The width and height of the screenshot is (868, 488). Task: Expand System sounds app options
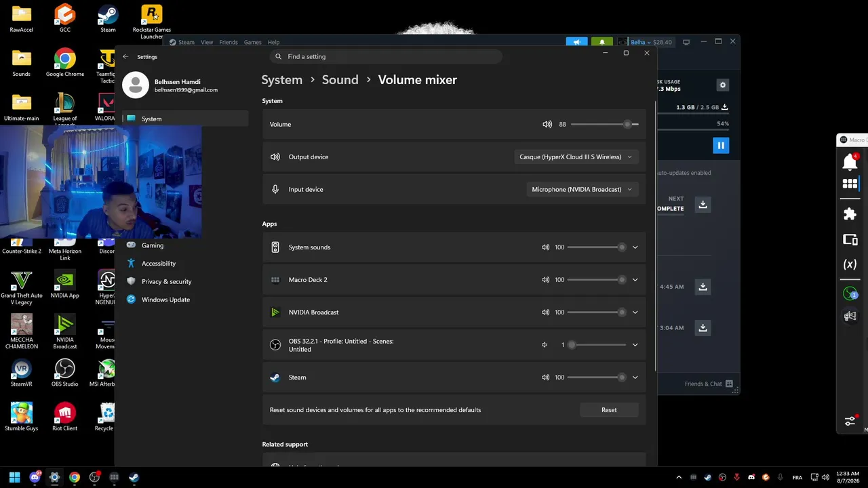pos(635,247)
